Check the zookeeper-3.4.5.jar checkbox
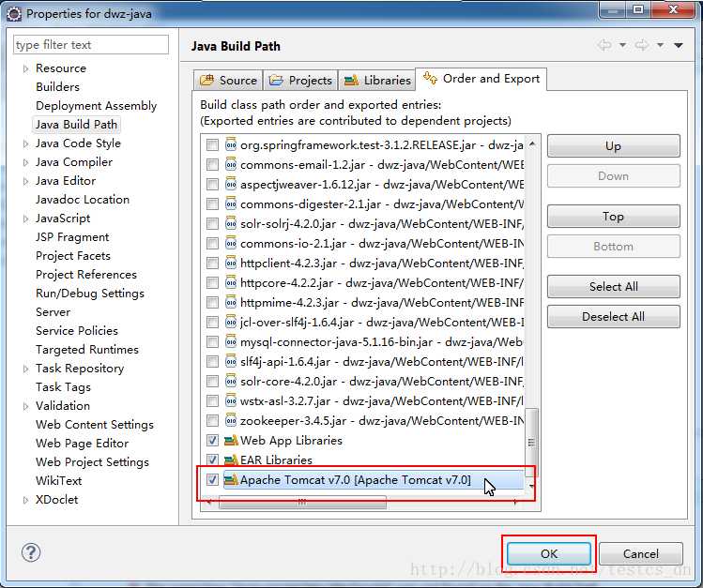The image size is (703, 588). (212, 421)
